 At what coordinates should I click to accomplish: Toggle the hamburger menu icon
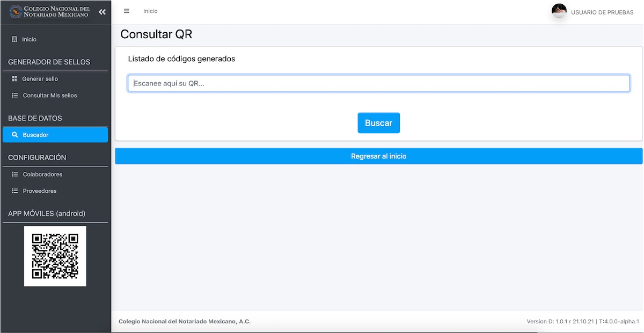tap(127, 11)
